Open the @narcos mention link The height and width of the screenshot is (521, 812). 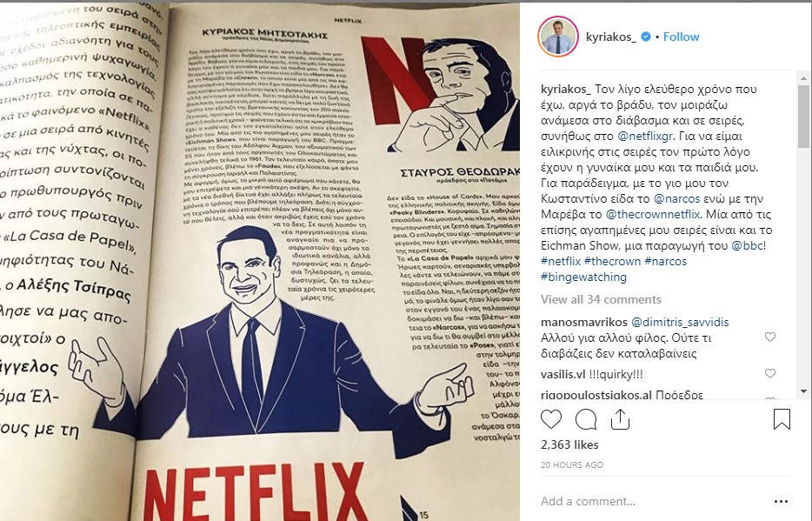[x=677, y=199]
